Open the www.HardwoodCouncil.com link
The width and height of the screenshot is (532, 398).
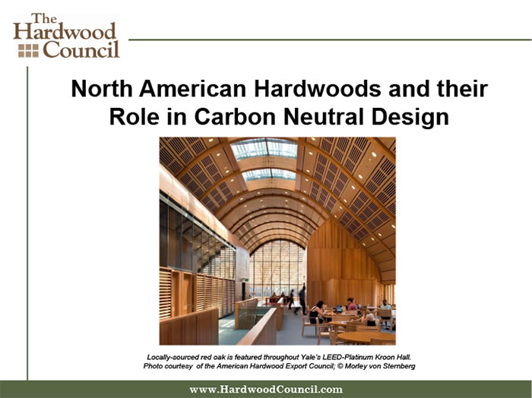266,389
